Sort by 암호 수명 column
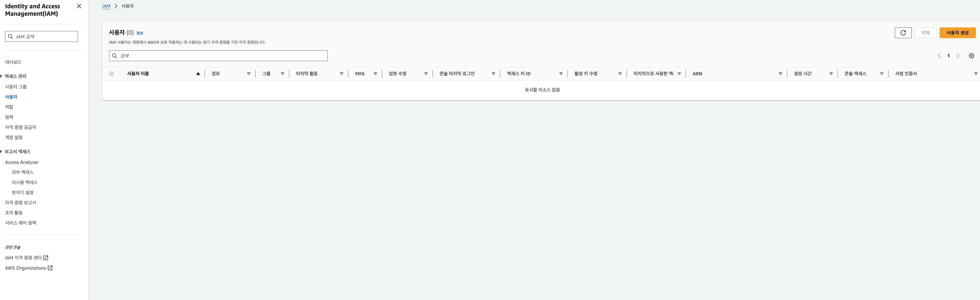This screenshot has width=980, height=300. 426,74
